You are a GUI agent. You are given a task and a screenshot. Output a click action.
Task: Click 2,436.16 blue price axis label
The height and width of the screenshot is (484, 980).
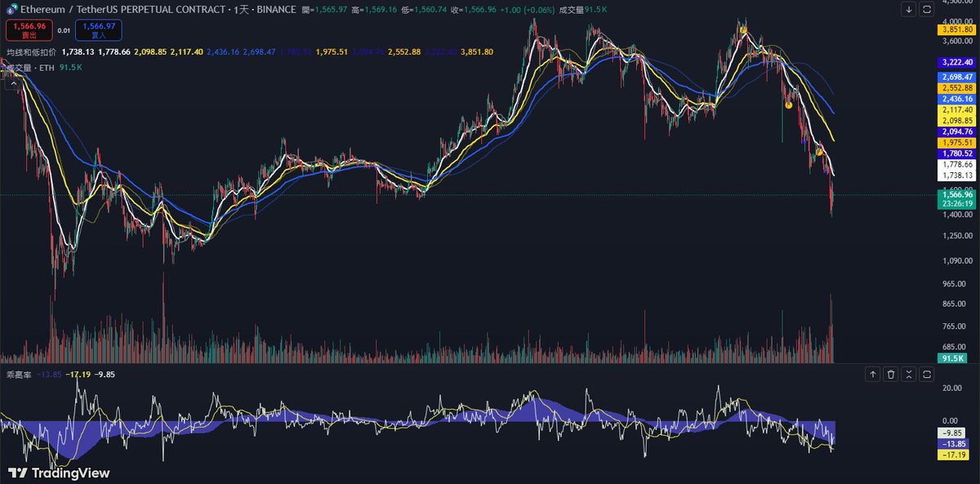(956, 99)
